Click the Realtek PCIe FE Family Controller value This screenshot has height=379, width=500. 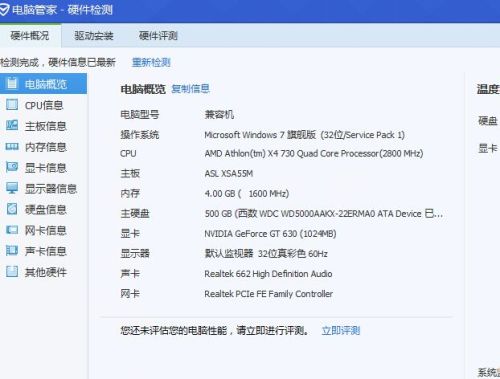point(269,294)
